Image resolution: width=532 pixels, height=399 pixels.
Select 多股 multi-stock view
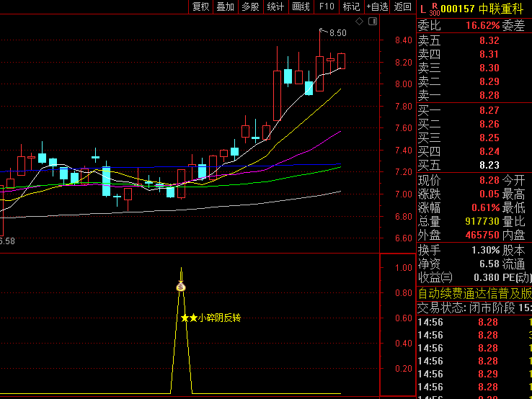(x=250, y=6)
